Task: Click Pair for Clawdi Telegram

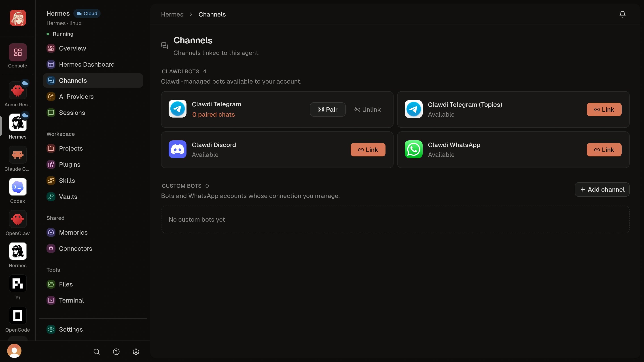Action: pyautogui.click(x=328, y=109)
